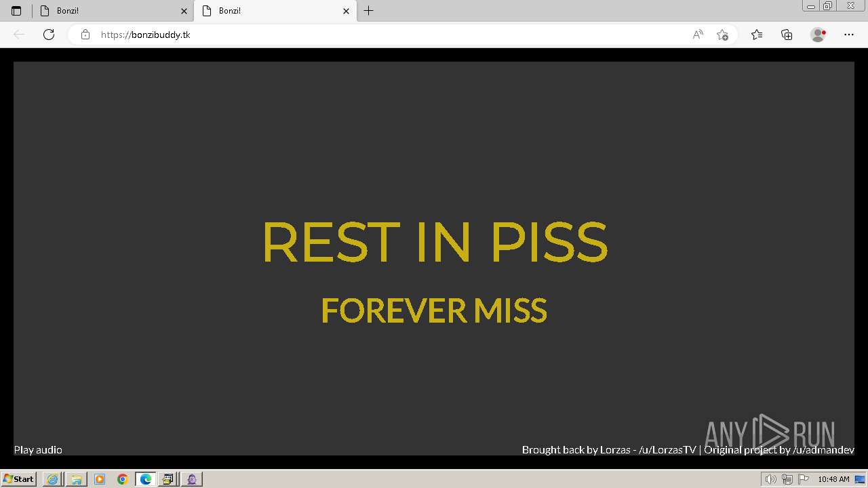Restore down the browser window
This screenshot has width=868, height=488.
click(828, 6)
